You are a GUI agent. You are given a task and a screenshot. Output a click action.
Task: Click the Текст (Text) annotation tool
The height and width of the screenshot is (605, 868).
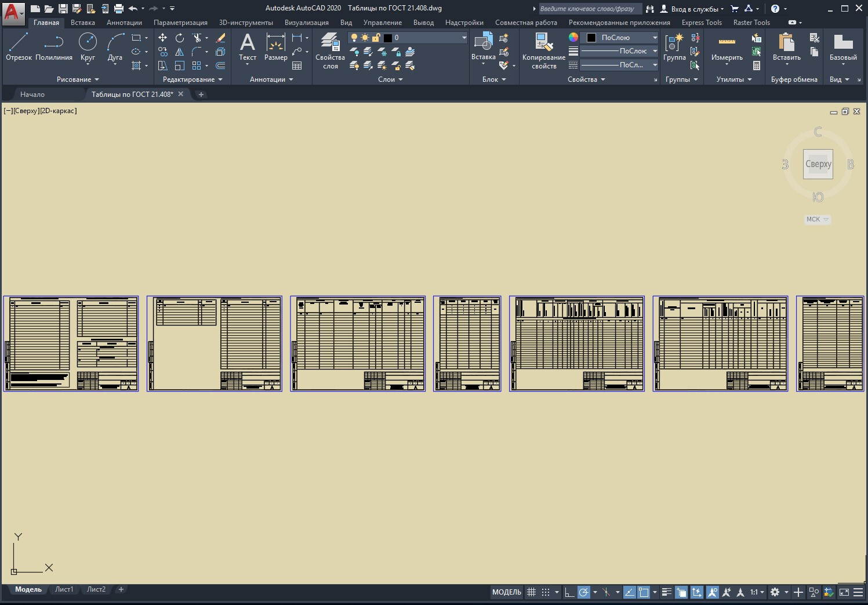(x=248, y=46)
